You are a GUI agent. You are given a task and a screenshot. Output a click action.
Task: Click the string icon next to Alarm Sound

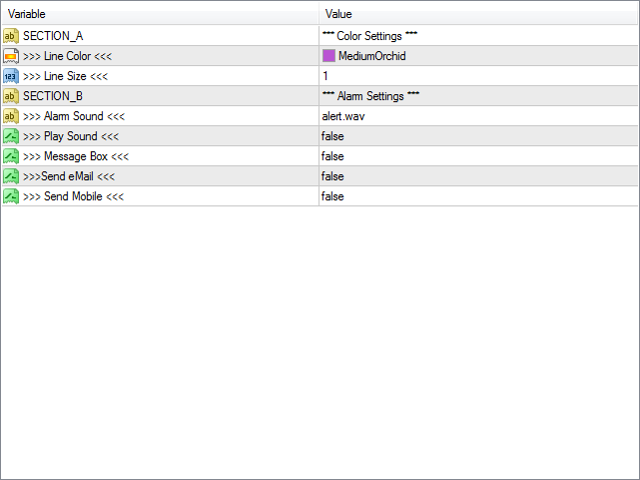coord(11,116)
